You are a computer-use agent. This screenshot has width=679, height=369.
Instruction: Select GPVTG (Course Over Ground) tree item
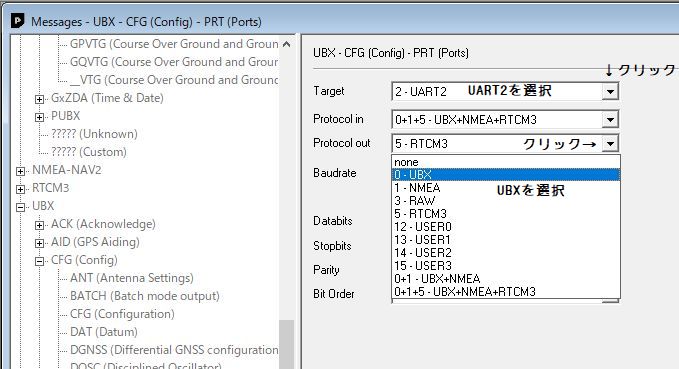(x=174, y=44)
